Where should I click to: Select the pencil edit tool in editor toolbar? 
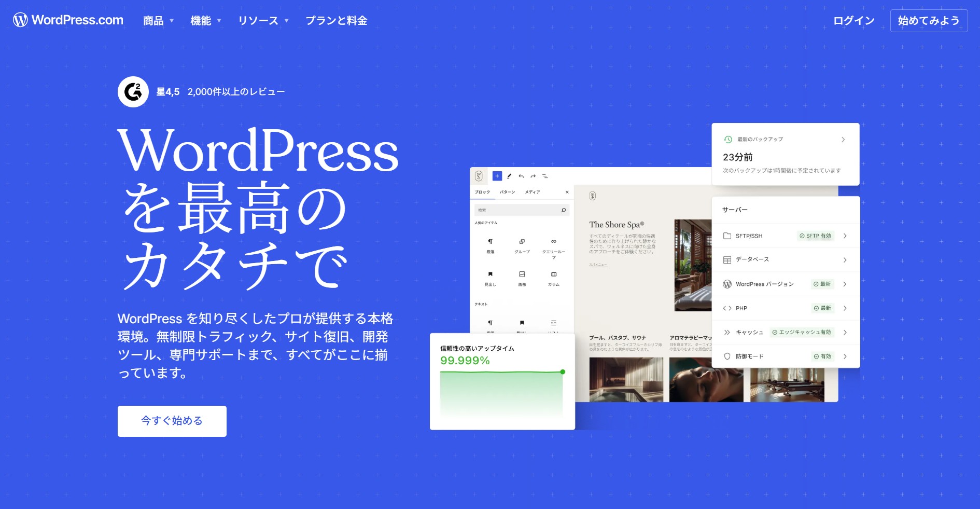(509, 176)
